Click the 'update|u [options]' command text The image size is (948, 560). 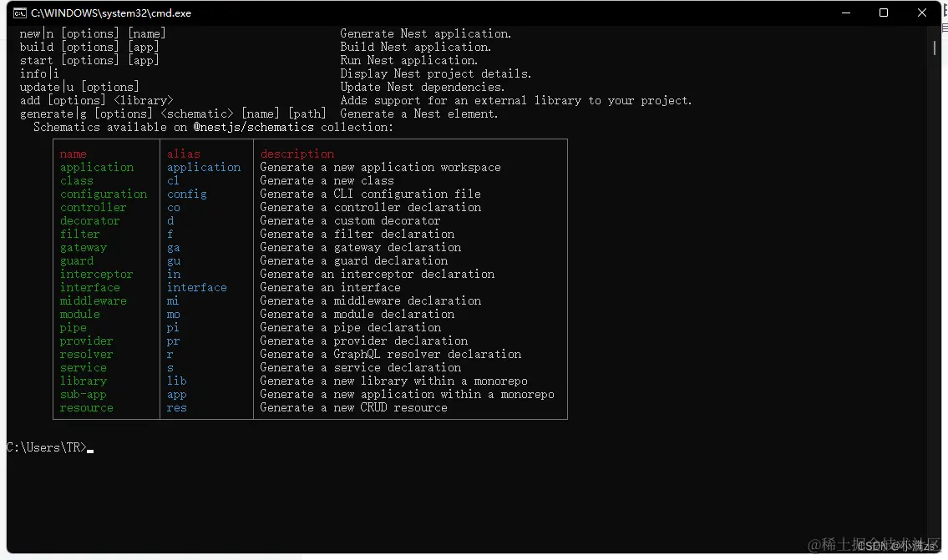tap(79, 87)
